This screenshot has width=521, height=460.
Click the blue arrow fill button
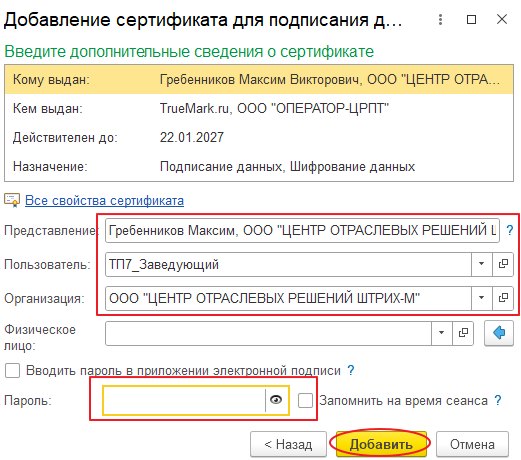499,333
